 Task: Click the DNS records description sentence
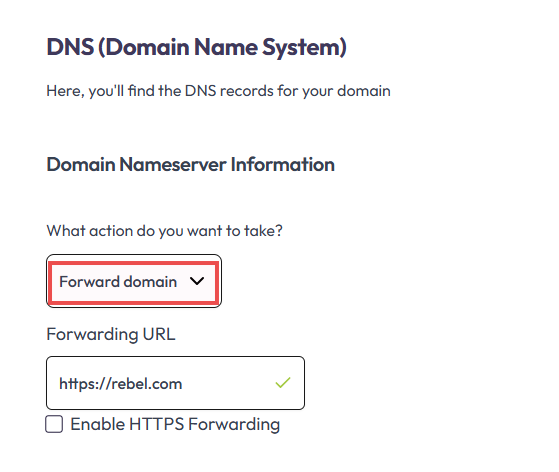click(x=219, y=91)
